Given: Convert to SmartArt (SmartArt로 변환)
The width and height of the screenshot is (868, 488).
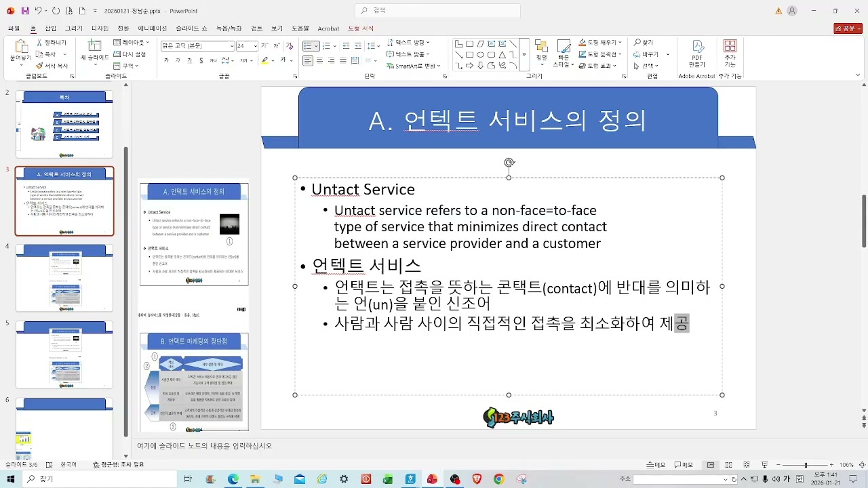Looking at the screenshot, I should point(414,66).
